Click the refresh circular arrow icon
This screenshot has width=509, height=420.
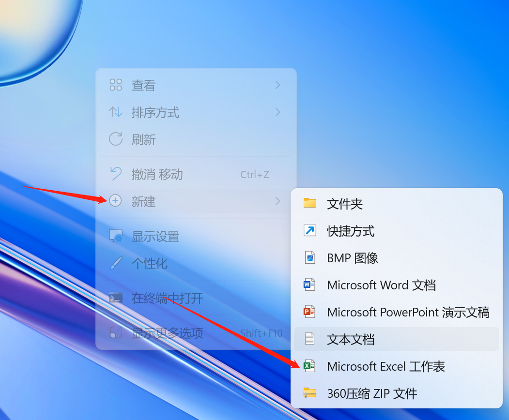pyautogui.click(x=116, y=139)
